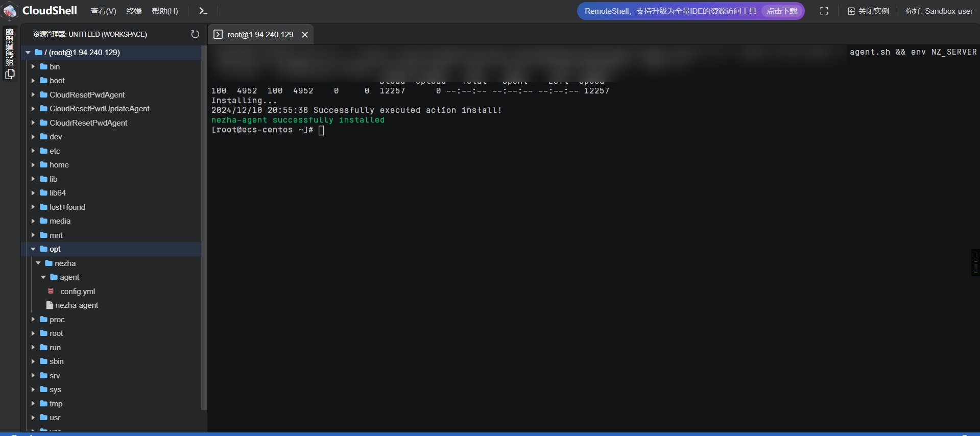Click the 关闭实例 button
This screenshot has width=980, height=436.
point(868,11)
